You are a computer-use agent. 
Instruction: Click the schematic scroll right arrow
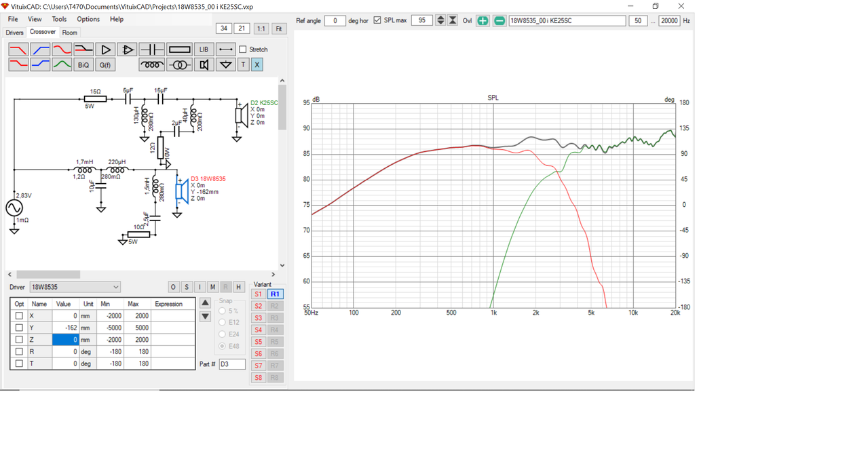point(273,274)
